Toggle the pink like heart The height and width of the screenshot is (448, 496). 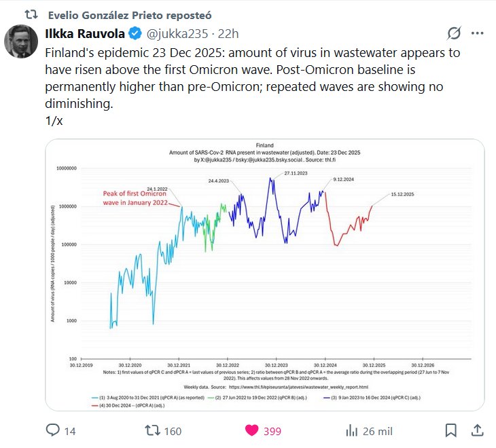tap(251, 430)
